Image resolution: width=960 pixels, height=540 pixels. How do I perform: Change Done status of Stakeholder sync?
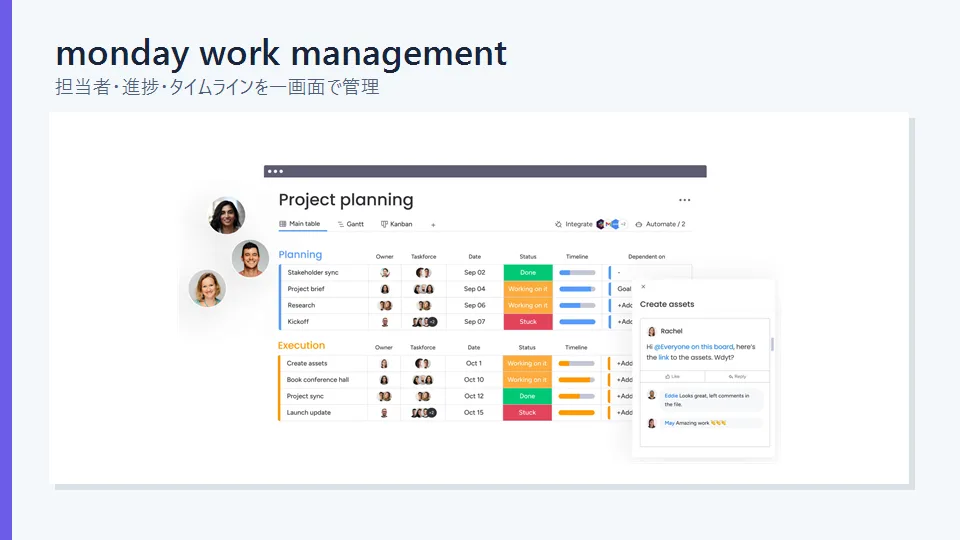[x=528, y=272]
